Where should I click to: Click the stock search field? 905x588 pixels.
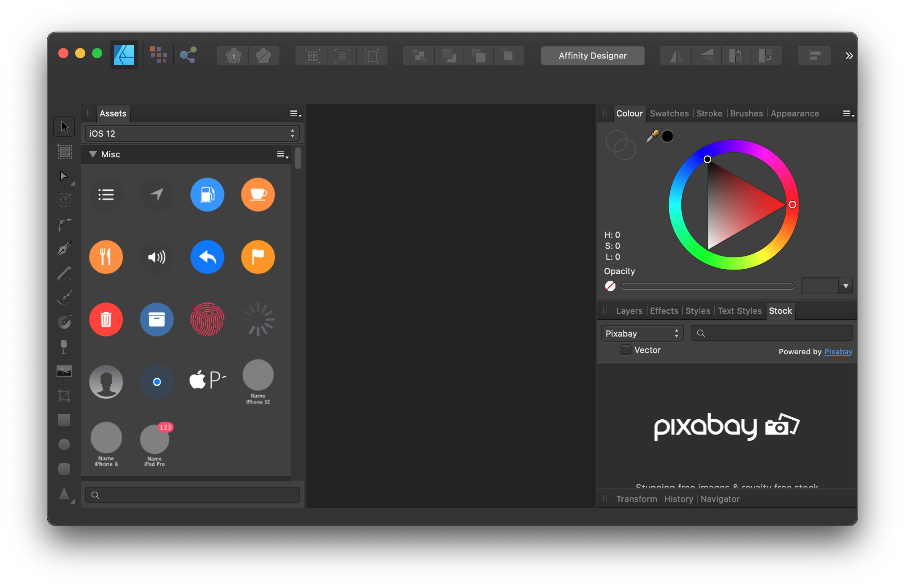point(772,333)
